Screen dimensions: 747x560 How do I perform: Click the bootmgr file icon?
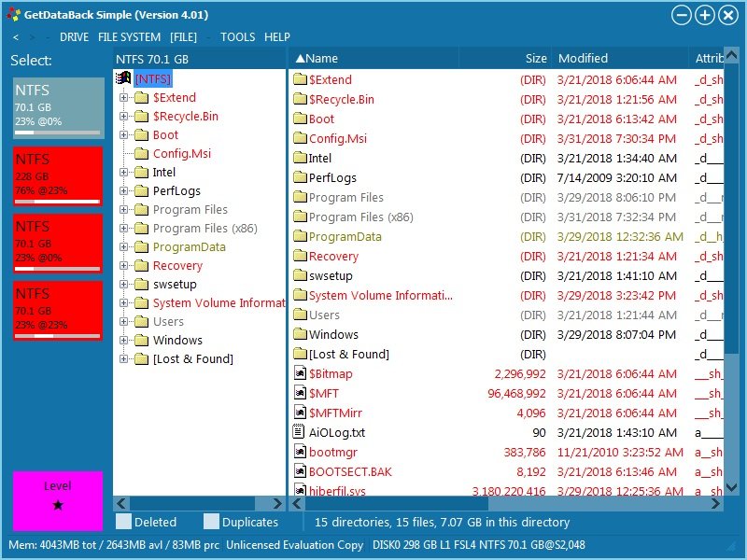(x=300, y=452)
